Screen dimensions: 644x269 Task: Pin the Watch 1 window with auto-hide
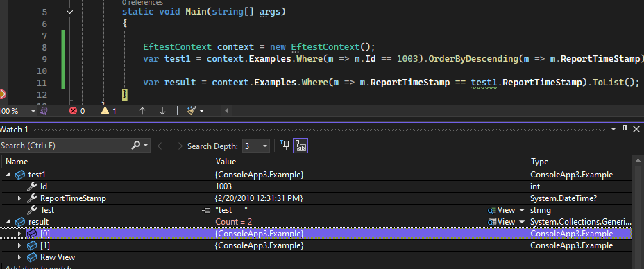(625, 129)
